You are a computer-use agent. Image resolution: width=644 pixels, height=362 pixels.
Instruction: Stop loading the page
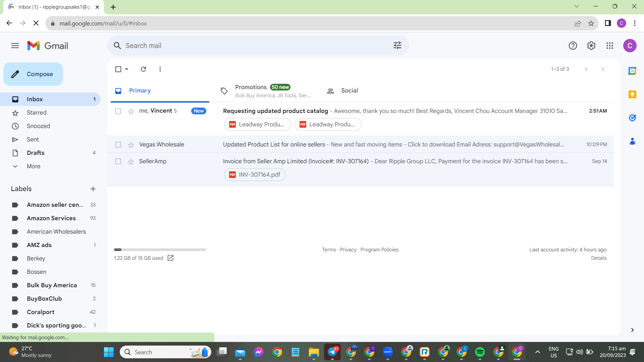coord(36,23)
